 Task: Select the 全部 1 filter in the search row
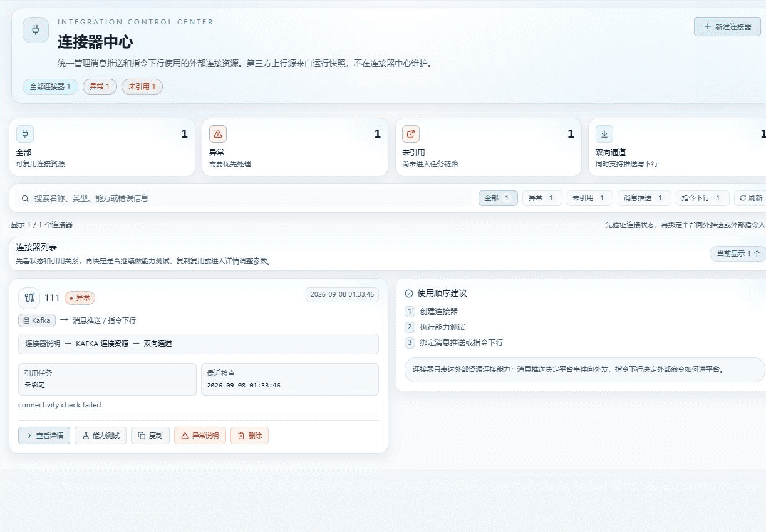click(498, 198)
